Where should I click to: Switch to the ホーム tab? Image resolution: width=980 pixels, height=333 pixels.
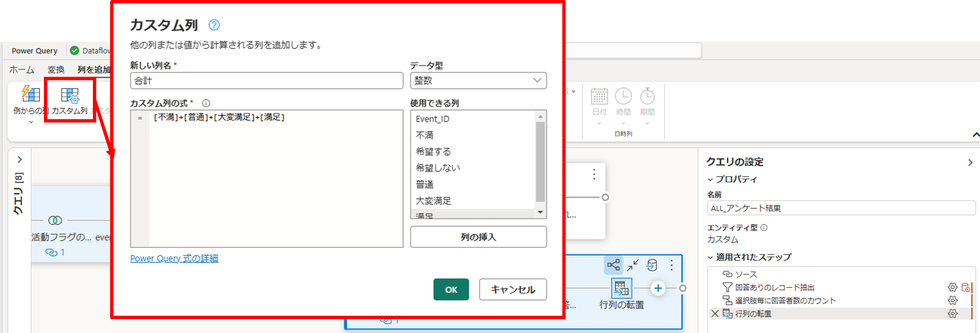(22, 70)
